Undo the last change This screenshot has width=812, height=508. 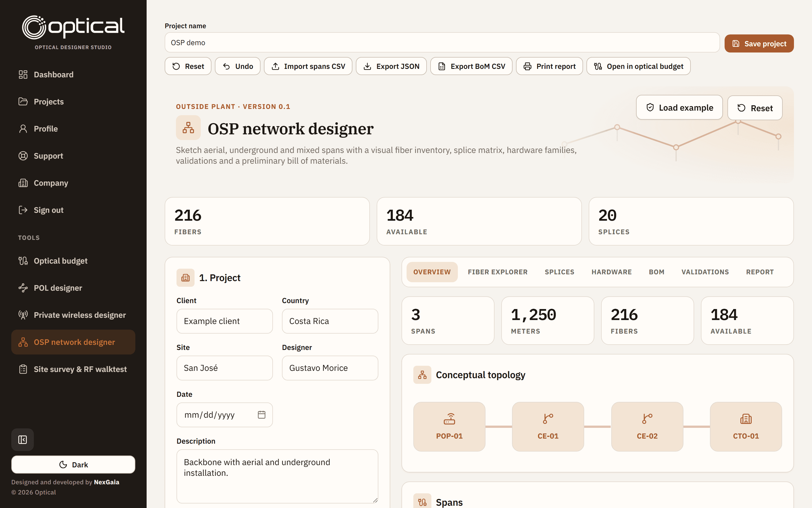click(x=238, y=66)
